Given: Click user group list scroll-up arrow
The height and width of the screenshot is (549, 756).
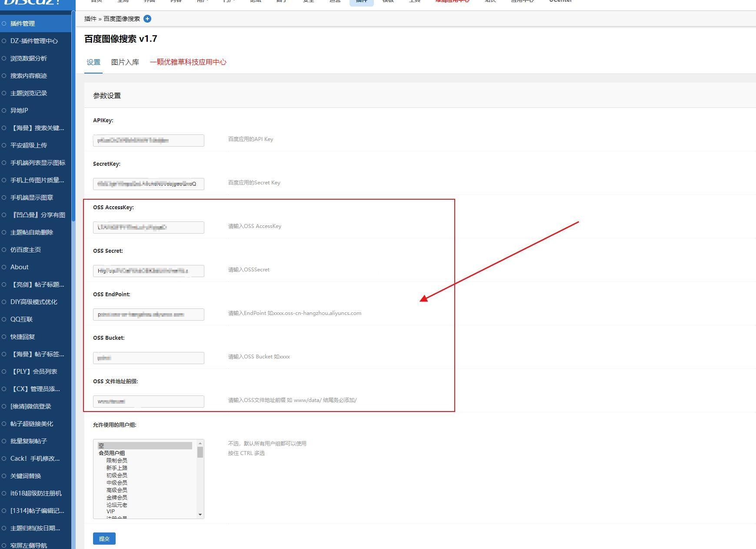Looking at the screenshot, I should click(200, 443).
